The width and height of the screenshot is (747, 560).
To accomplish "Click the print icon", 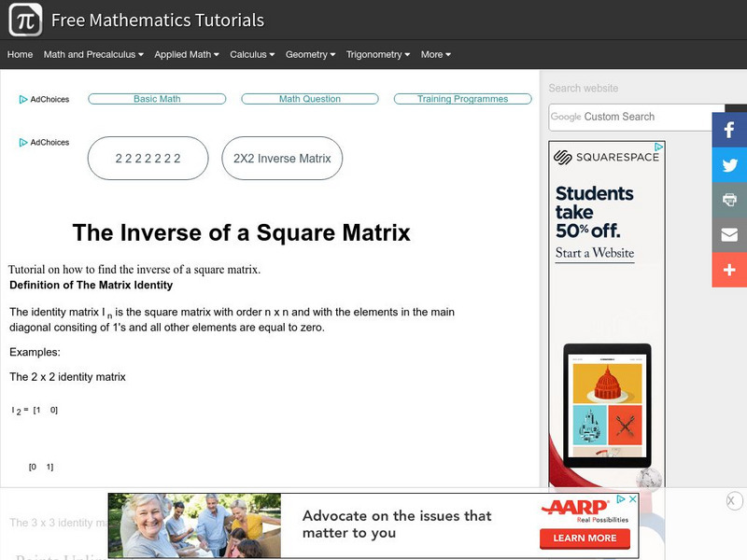I will pyautogui.click(x=729, y=200).
